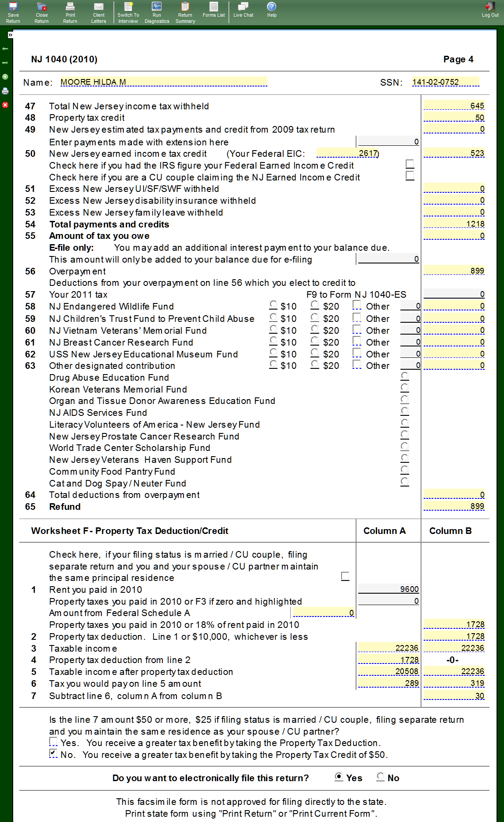504x822 pixels.
Task: Run Diagnostics on the return
Action: (x=157, y=12)
